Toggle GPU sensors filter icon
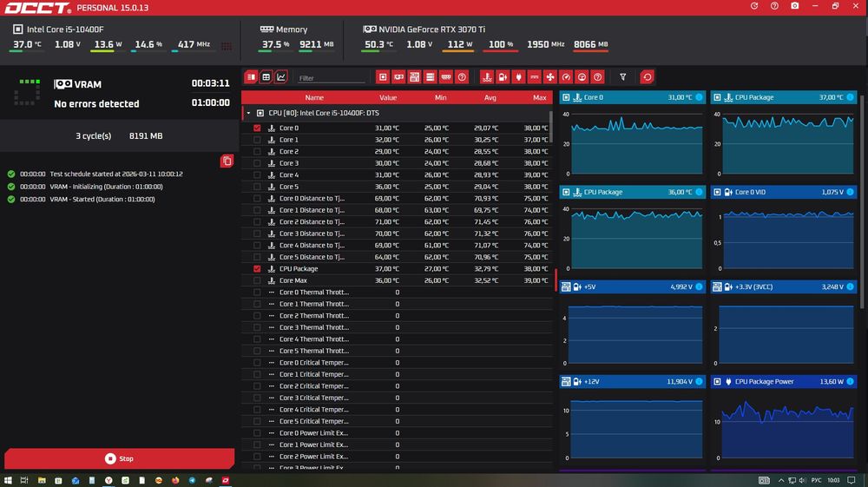The width and height of the screenshot is (868, 487). (x=398, y=77)
